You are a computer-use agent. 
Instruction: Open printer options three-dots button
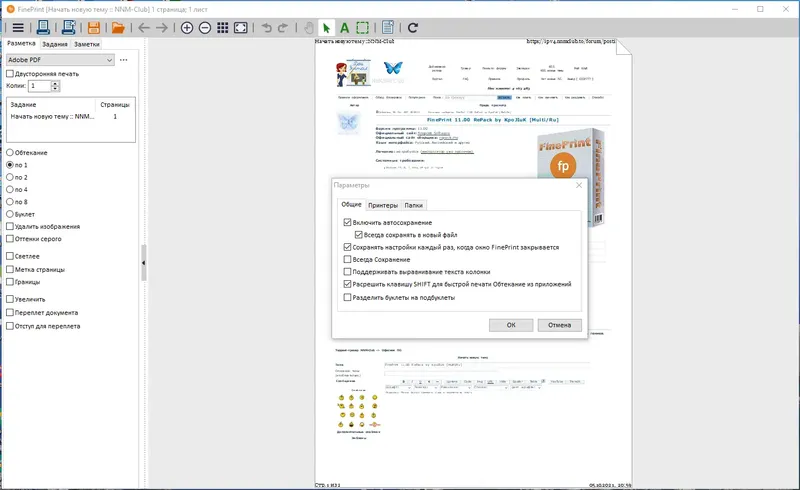pos(123,60)
